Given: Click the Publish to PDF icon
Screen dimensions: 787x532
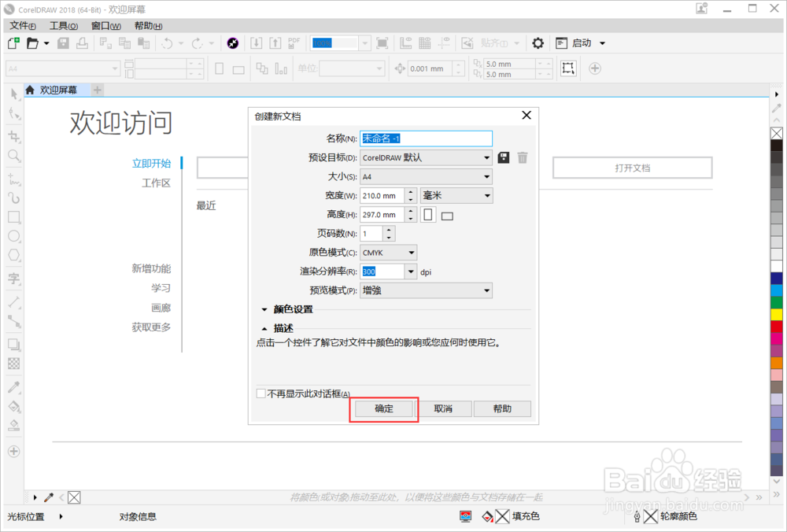Looking at the screenshot, I should (x=294, y=43).
